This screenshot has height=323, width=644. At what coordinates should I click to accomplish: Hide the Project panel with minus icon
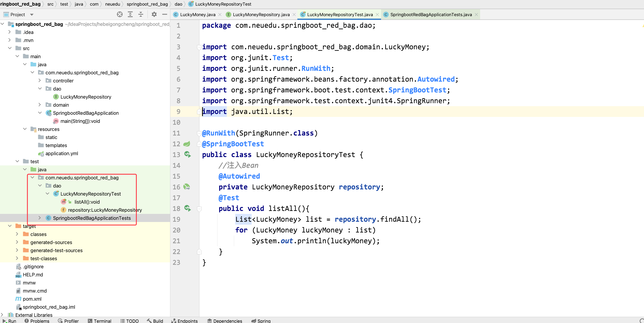[165, 15]
